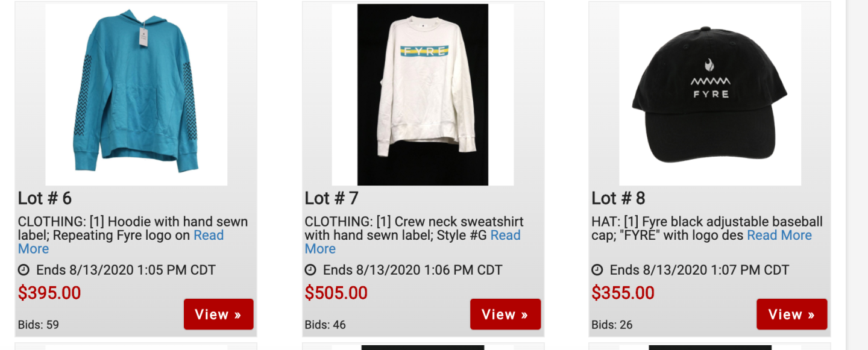The height and width of the screenshot is (350, 868).
Task: Click the $505.00 current bid price
Action: click(336, 293)
